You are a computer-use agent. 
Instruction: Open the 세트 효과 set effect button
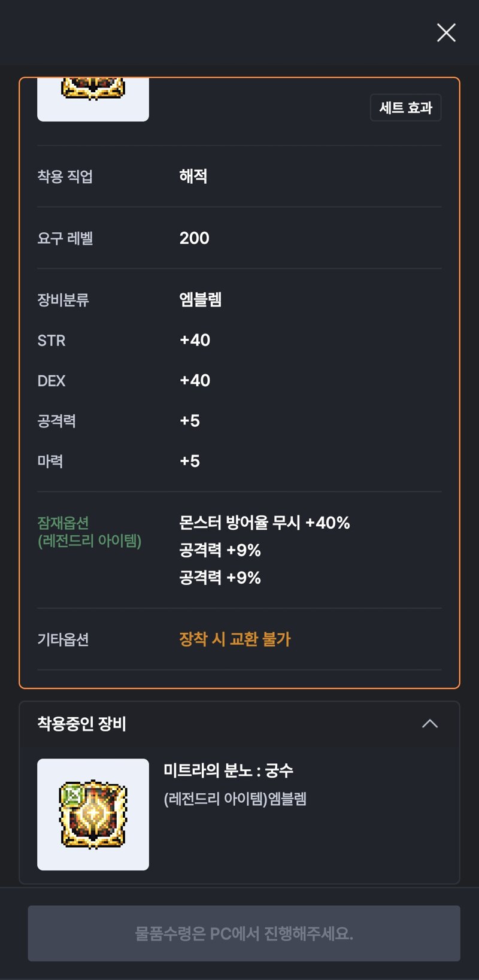click(405, 108)
